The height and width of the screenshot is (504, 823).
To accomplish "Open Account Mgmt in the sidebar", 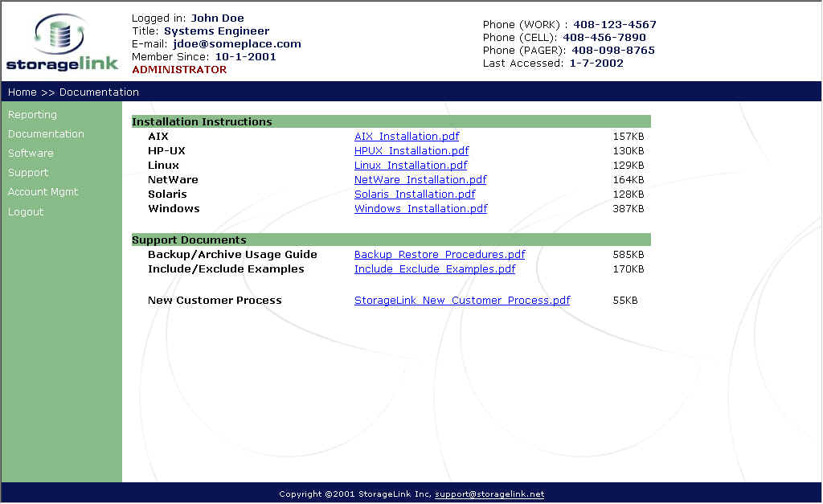I will [43, 192].
